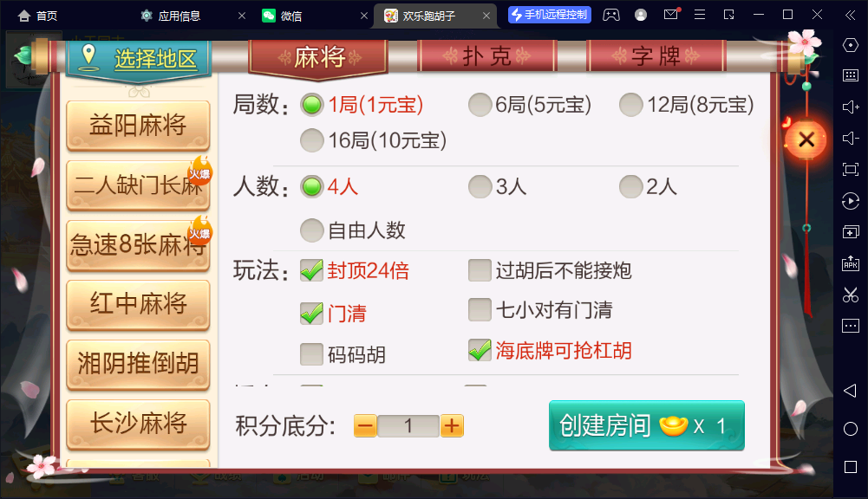Open the hamburger menu in title bar
Image resolution: width=868 pixels, height=499 pixels.
(700, 15)
